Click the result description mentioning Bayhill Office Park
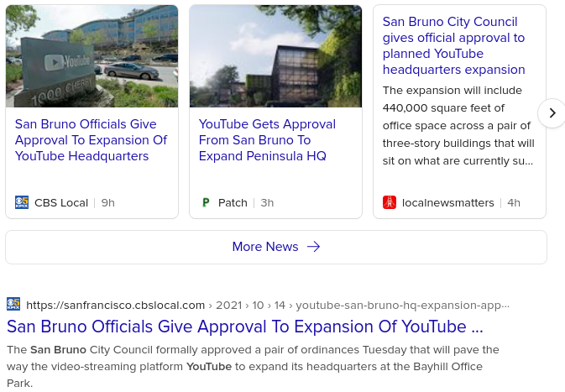 [253, 367]
